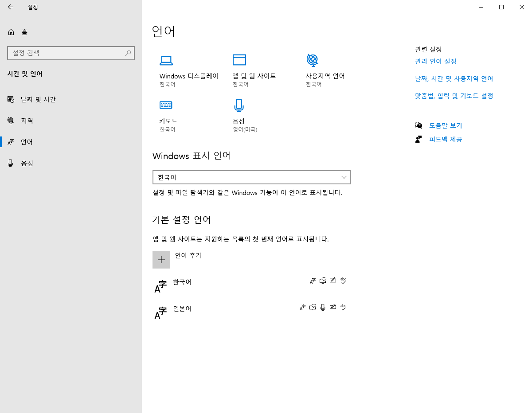Click the 피드백 제공 person icon

click(419, 139)
